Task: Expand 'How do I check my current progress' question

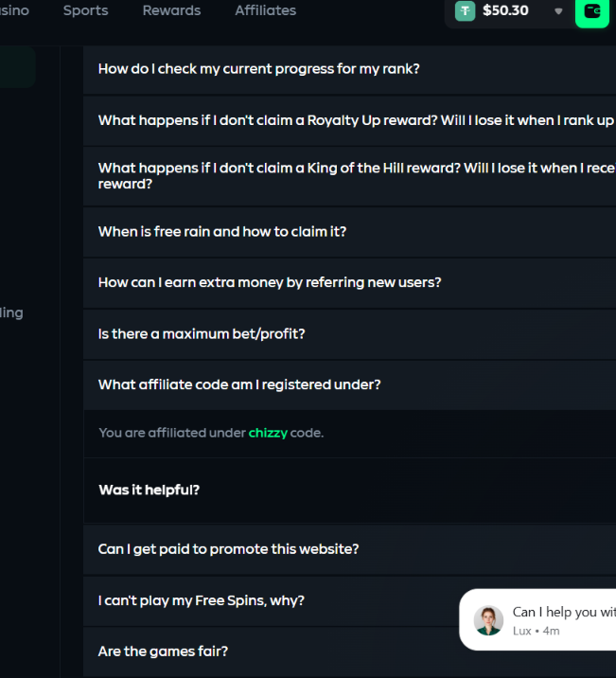Action: [349, 69]
